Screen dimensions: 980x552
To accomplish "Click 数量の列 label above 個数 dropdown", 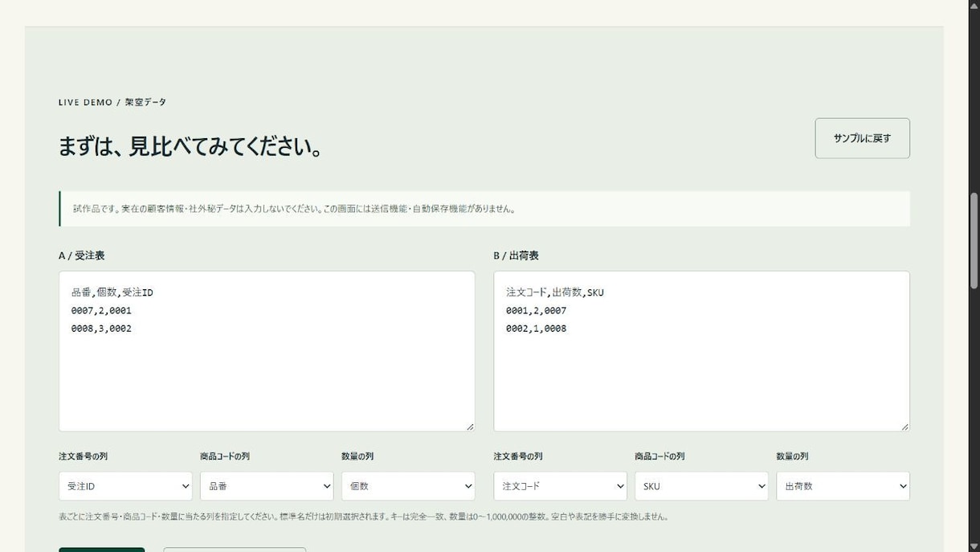I will click(x=357, y=456).
